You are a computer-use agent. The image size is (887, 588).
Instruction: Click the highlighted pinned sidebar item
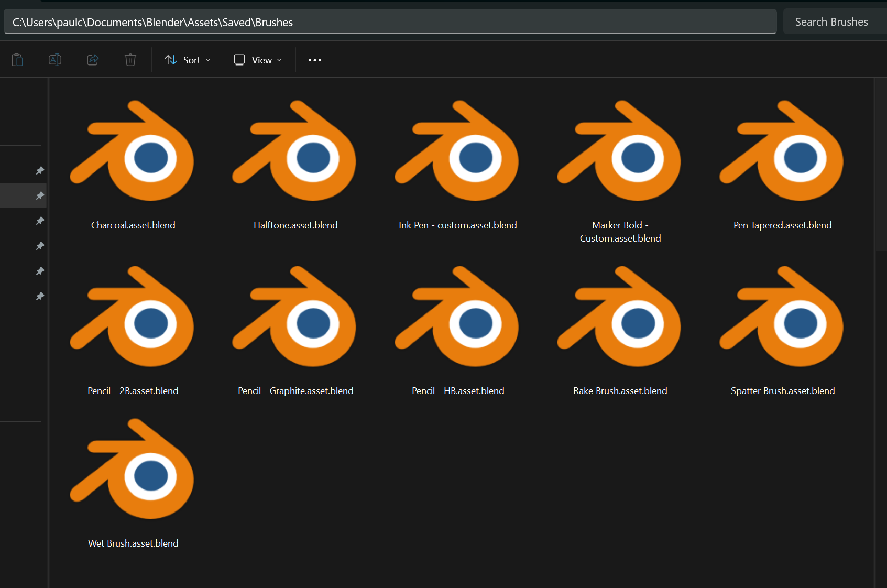point(23,195)
